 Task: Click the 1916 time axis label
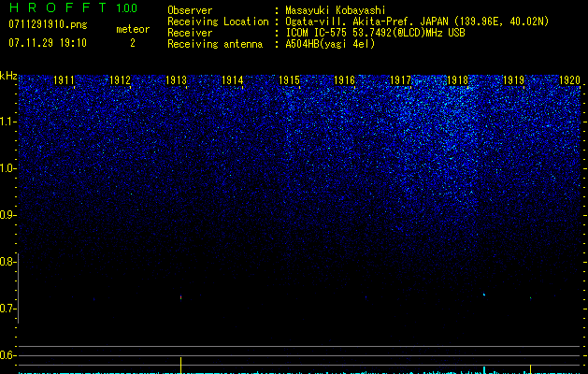coord(345,80)
